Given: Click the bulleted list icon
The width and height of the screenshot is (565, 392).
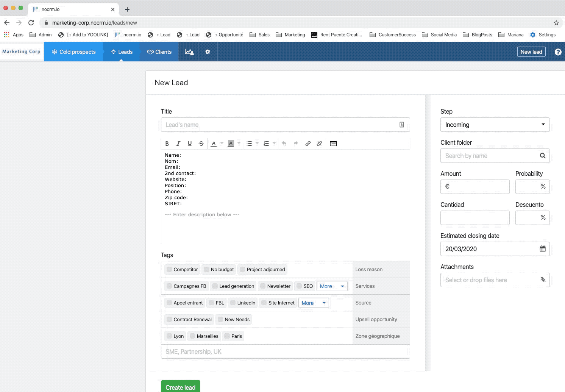Looking at the screenshot, I should tap(249, 144).
